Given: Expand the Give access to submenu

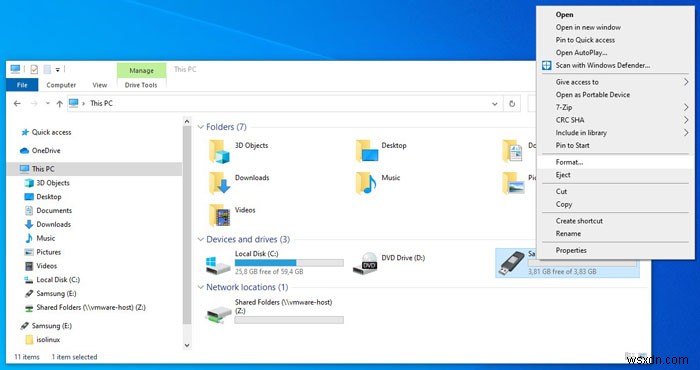Looking at the screenshot, I should (x=616, y=82).
